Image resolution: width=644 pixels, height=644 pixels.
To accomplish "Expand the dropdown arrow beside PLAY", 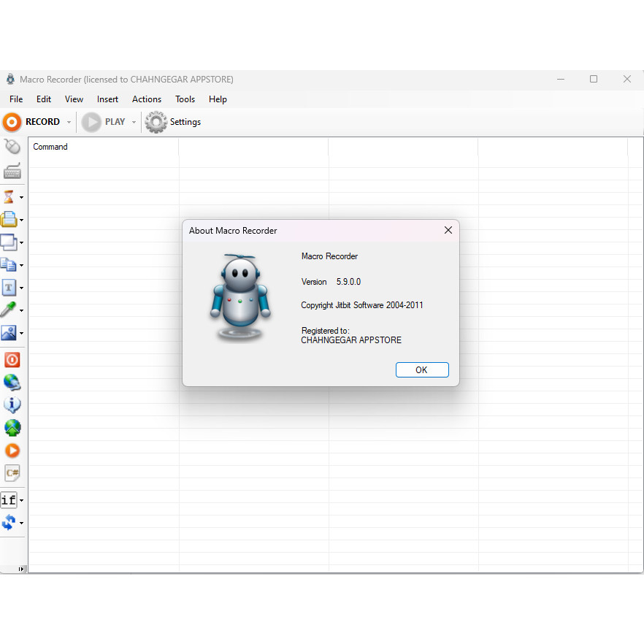I will point(134,123).
